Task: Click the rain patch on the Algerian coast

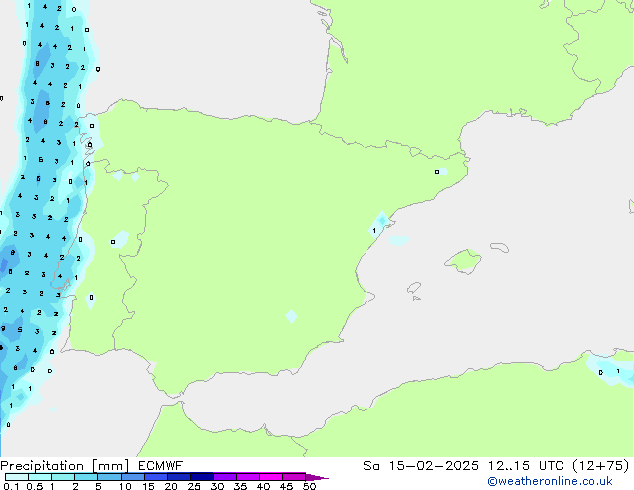Action: (611, 369)
